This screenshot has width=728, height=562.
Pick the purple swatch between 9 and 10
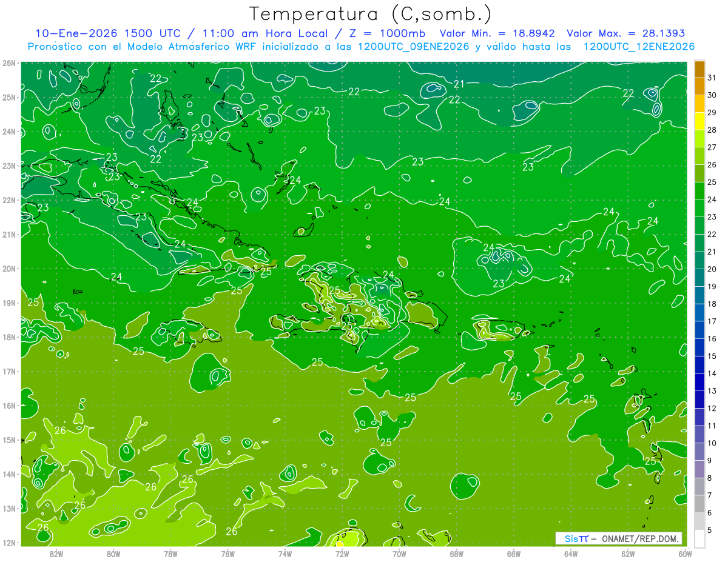699,452
